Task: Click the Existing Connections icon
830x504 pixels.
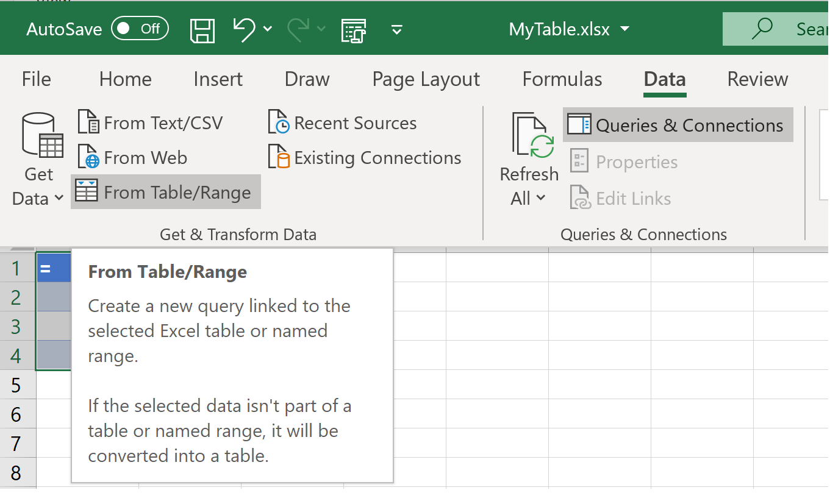Action: click(x=279, y=157)
